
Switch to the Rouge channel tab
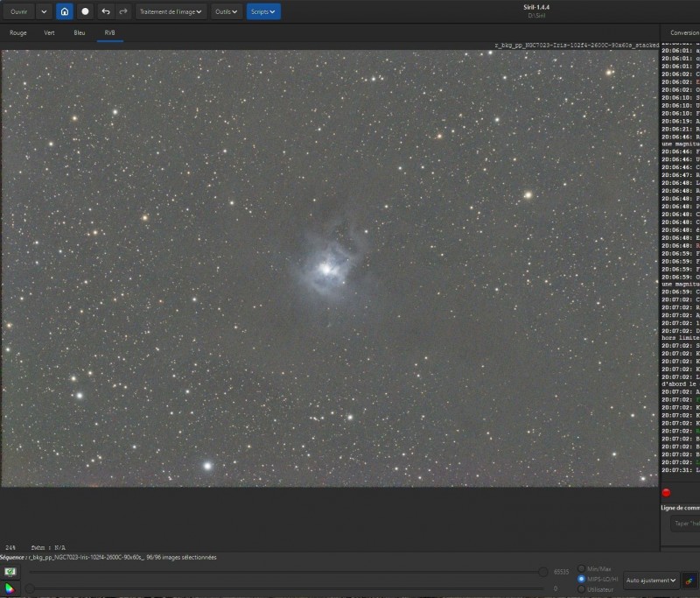tap(18, 32)
